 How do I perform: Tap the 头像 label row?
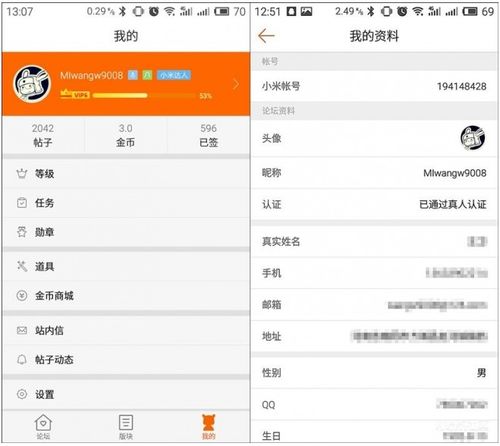click(x=374, y=138)
